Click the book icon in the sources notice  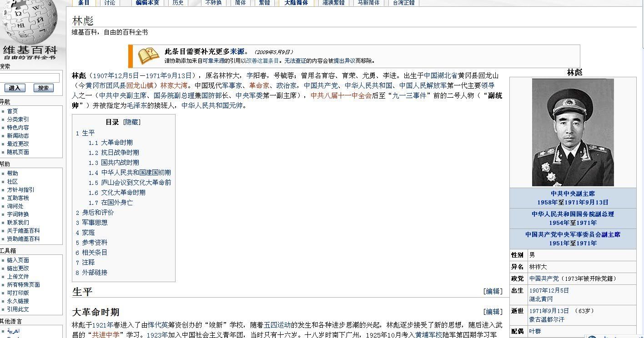(x=148, y=56)
